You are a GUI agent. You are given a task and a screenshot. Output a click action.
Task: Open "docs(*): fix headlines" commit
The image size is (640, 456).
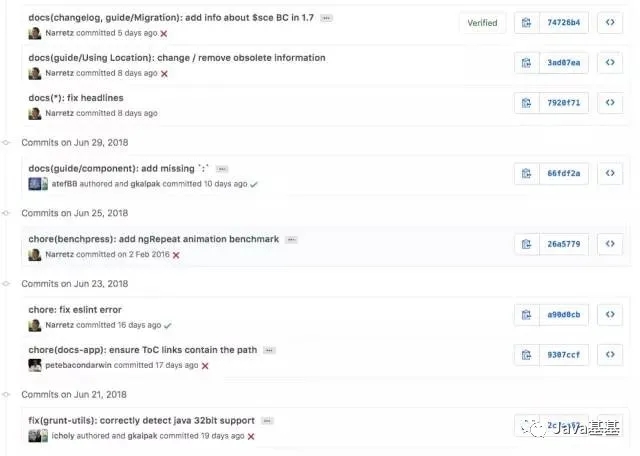pyautogui.click(x=74, y=98)
